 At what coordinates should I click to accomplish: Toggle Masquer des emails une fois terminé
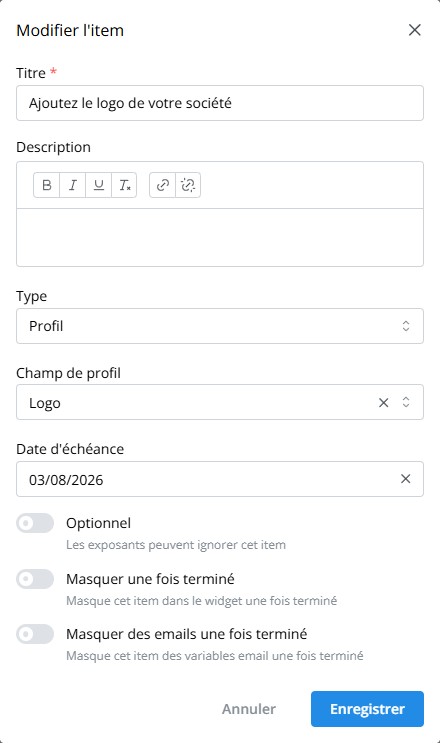click(35, 634)
